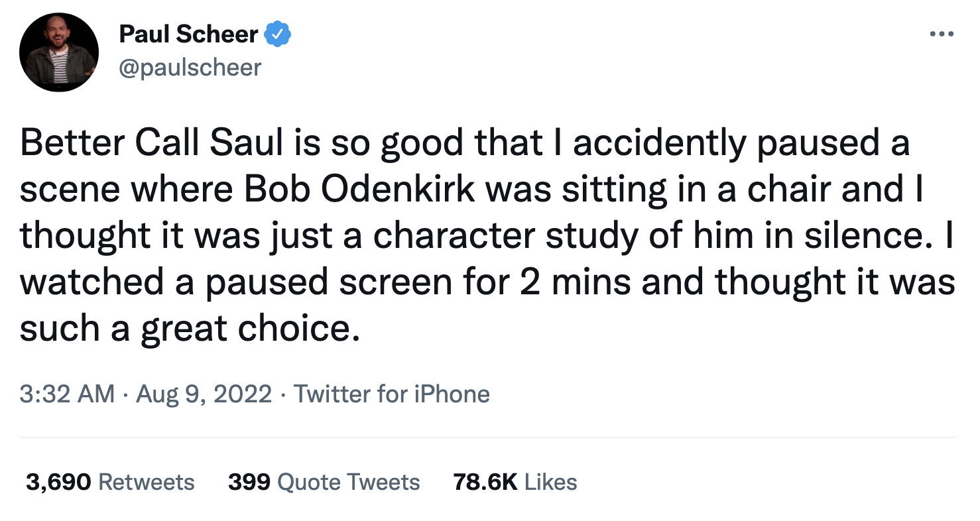Image resolution: width=980 pixels, height=521 pixels.
Task: Open the Twitter for iPhone source link
Action: click(392, 394)
